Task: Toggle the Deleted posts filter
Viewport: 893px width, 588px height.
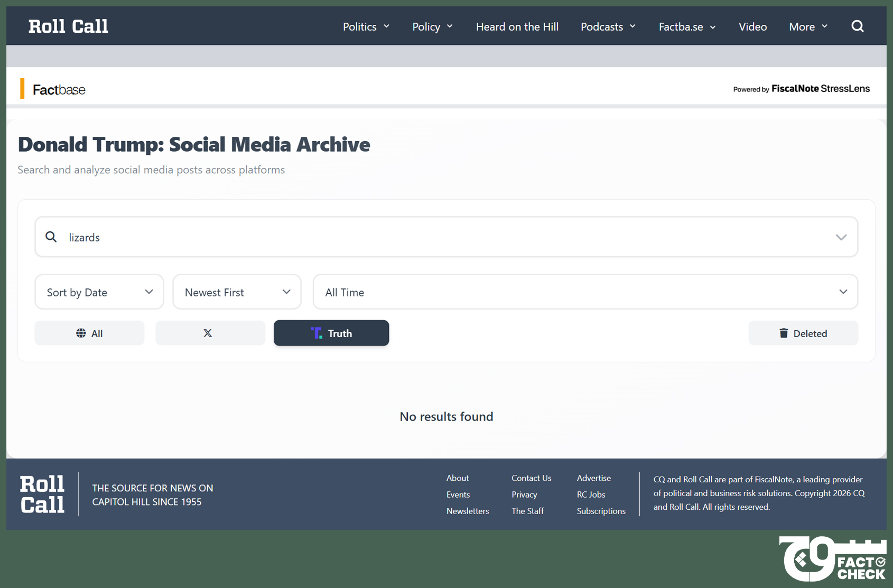Action: tap(803, 333)
